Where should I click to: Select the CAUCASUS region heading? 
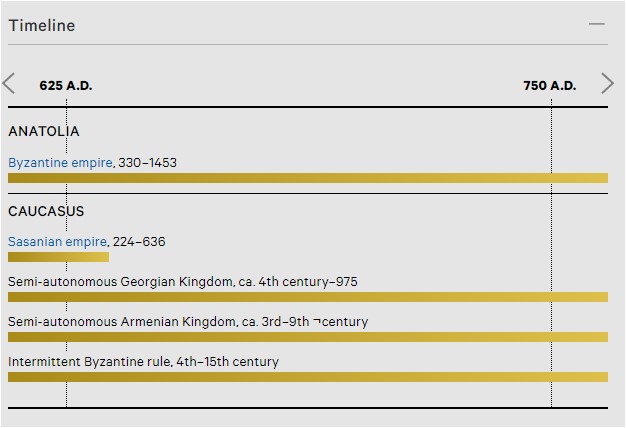(46, 211)
